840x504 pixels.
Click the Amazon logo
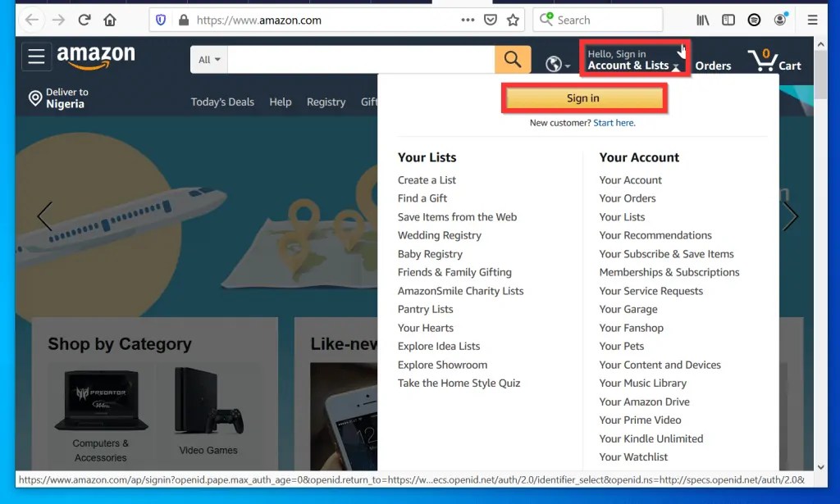[x=96, y=57]
